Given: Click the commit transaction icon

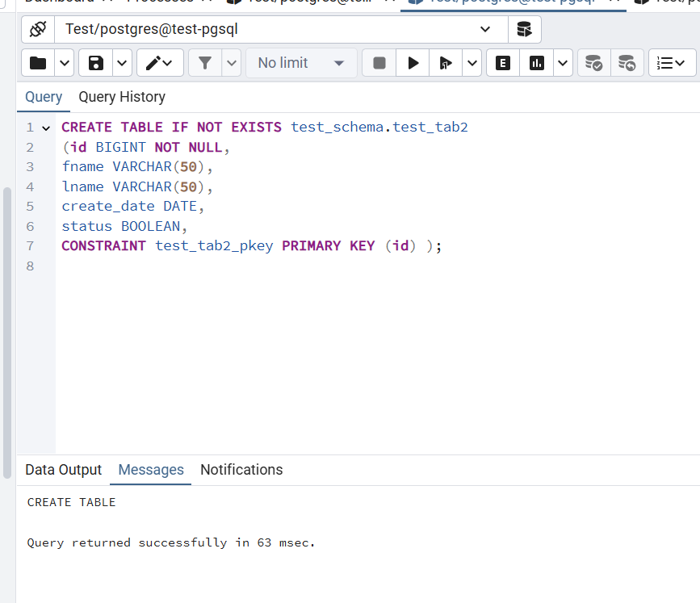Looking at the screenshot, I should [594, 63].
